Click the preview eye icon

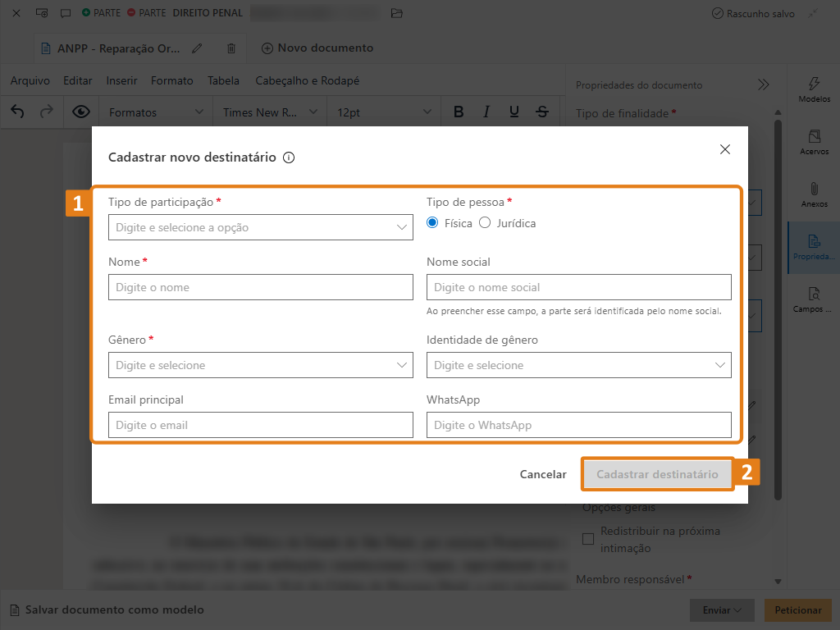(x=80, y=112)
